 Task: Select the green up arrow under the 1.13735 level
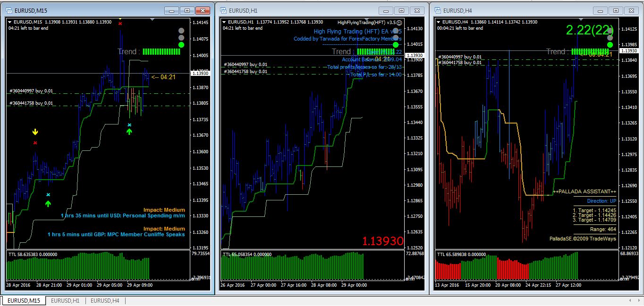[129, 132]
